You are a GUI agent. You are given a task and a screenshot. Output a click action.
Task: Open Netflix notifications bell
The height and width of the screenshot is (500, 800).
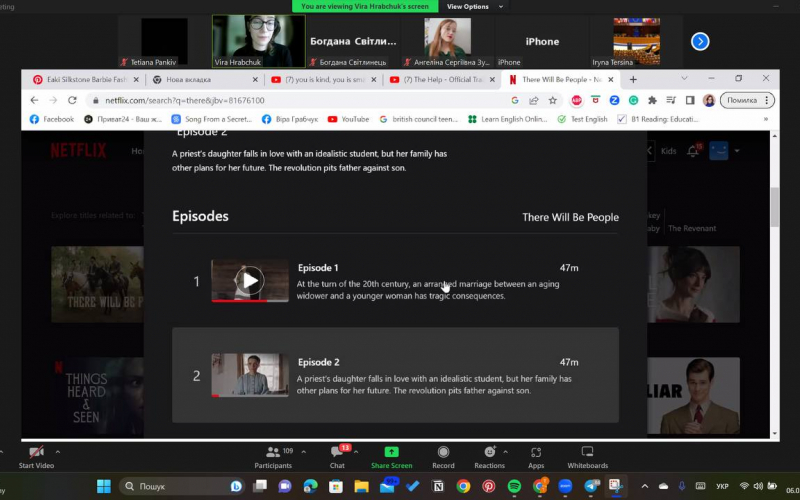[x=693, y=151]
